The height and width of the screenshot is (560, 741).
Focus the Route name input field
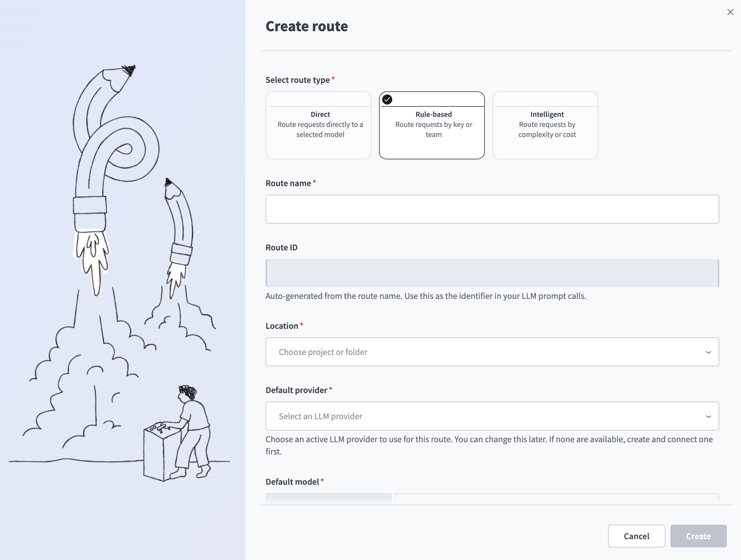pyautogui.click(x=492, y=209)
